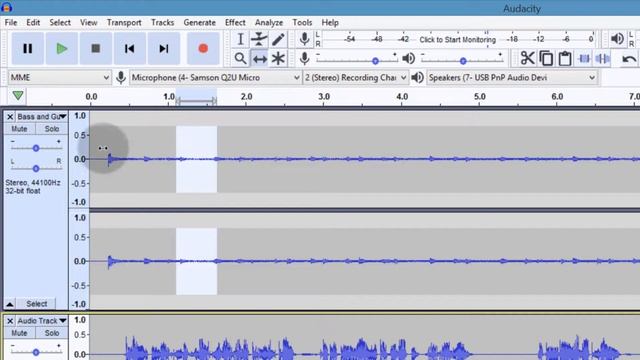Click the device toolbar speaker icon
This screenshot has height=360, width=640.
pos(417,78)
